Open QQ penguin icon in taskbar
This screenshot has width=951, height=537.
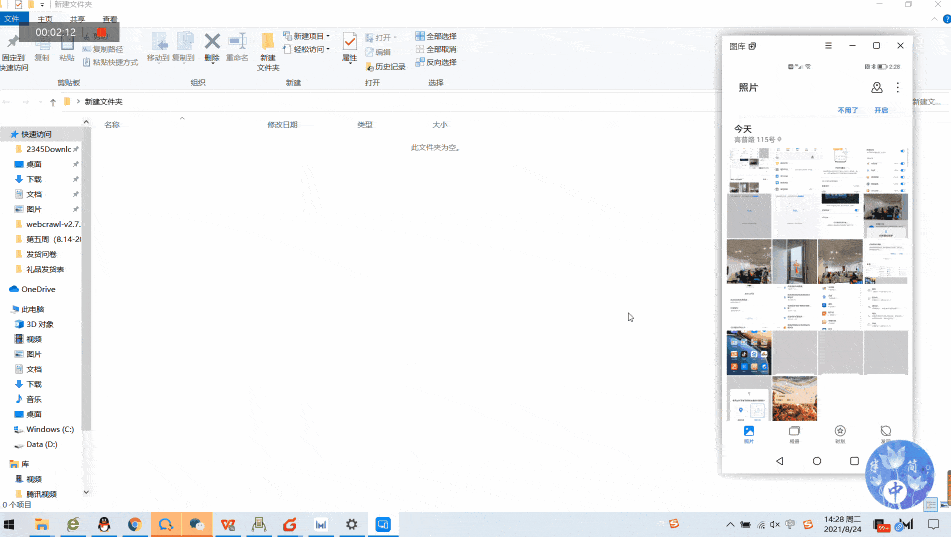tap(104, 524)
